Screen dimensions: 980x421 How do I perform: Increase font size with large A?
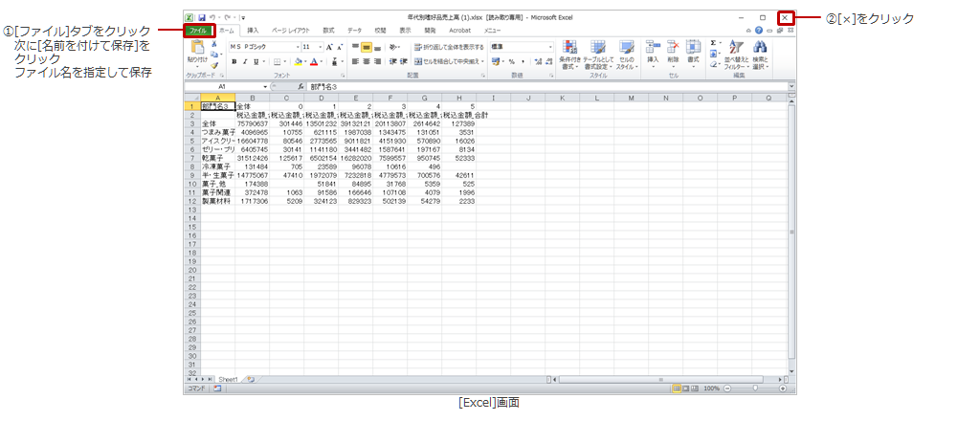coord(329,47)
